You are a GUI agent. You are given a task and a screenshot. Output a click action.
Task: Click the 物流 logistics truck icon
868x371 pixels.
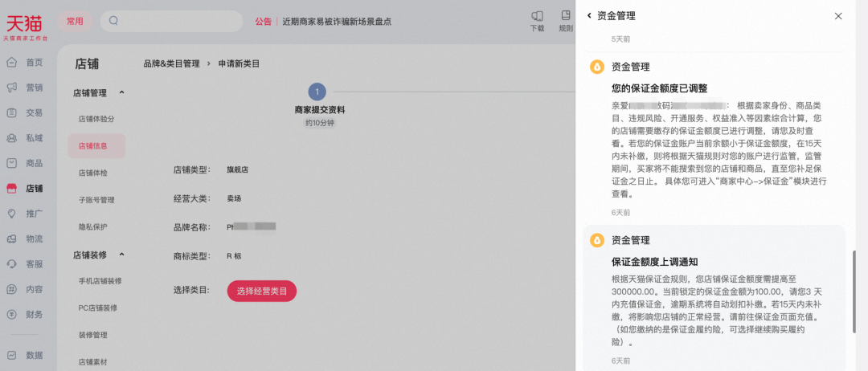click(11, 238)
